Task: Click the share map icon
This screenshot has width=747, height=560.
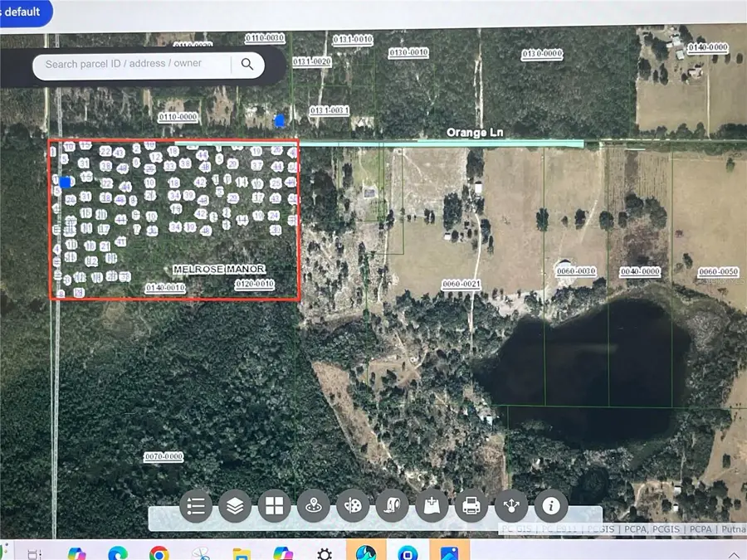Action: click(510, 506)
